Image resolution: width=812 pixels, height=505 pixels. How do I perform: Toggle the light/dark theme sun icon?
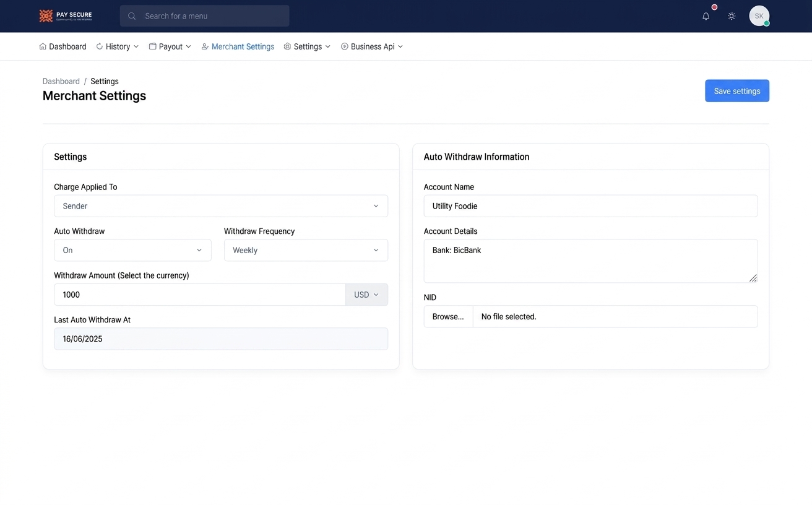click(732, 16)
